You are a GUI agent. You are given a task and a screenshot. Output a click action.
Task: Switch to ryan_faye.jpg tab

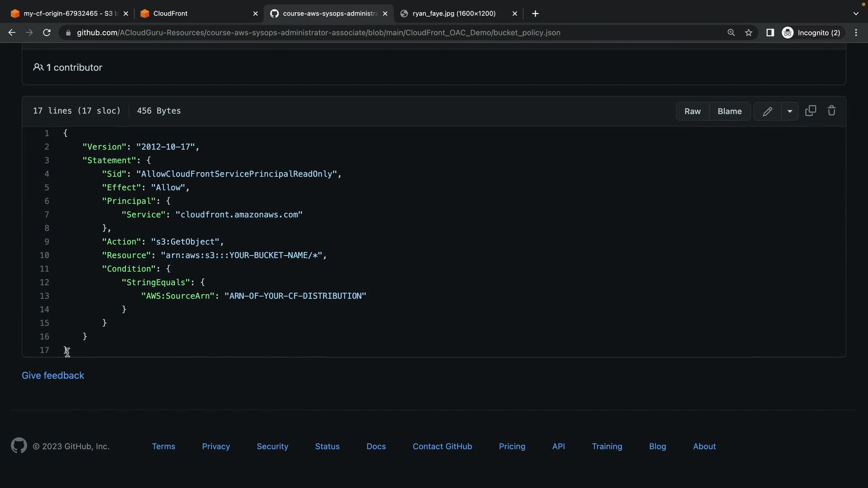(x=453, y=14)
